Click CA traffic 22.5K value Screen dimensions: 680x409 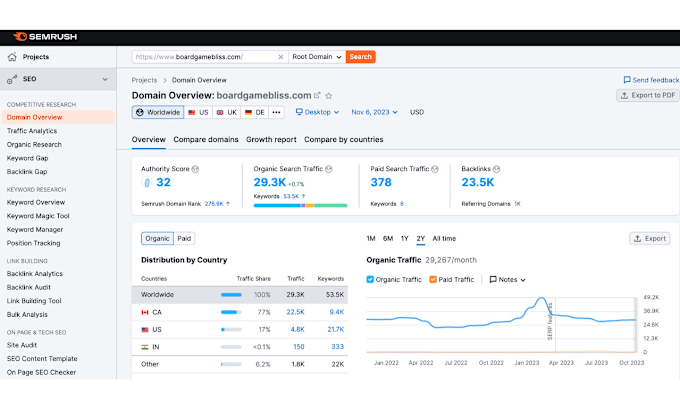tap(295, 312)
